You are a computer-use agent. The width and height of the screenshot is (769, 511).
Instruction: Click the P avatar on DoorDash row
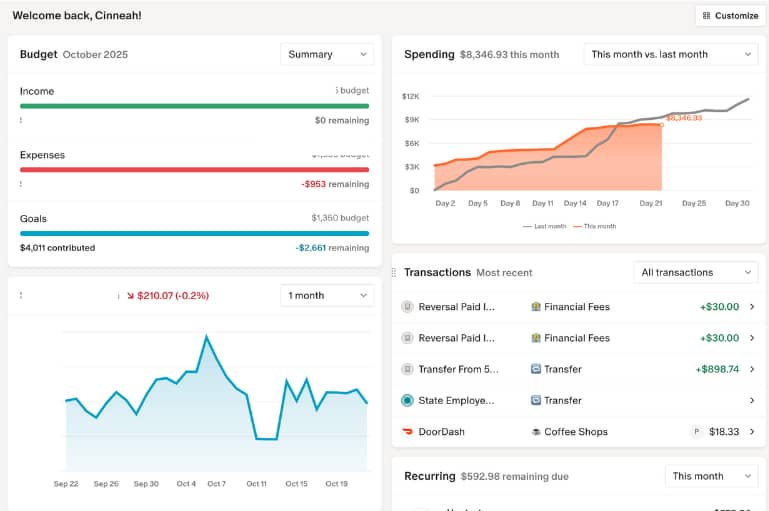(696, 432)
